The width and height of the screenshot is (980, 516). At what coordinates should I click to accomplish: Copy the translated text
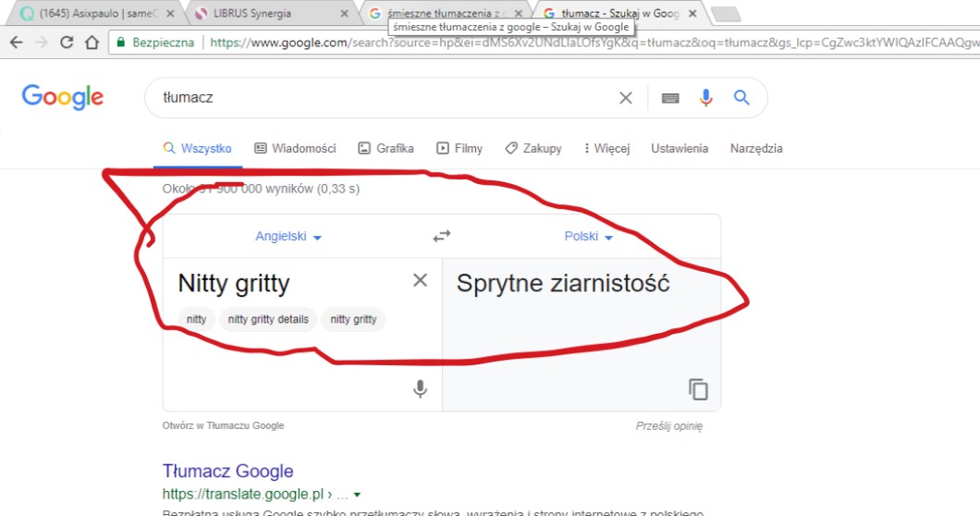698,389
